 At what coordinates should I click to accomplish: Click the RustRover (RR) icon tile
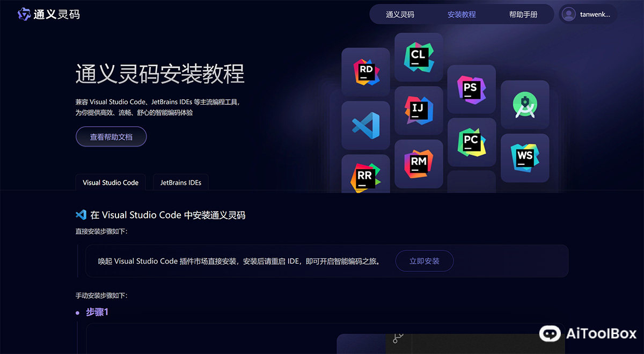[x=365, y=174]
